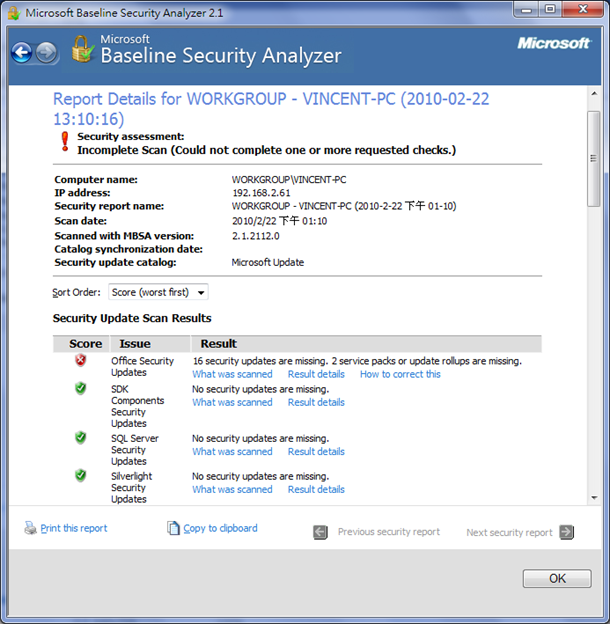Image resolution: width=610 pixels, height=624 pixels.
Task: Click the red exclamation security assessment icon
Action: coord(64,142)
